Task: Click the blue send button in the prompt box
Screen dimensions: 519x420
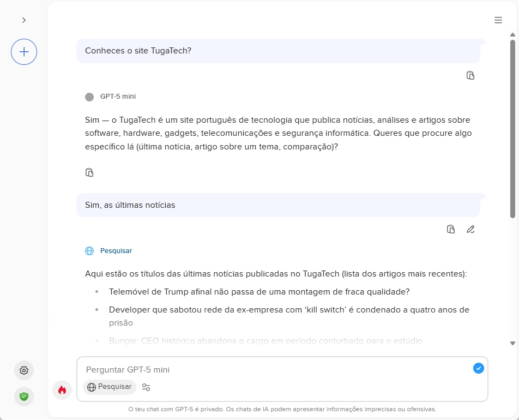Action: (x=478, y=369)
